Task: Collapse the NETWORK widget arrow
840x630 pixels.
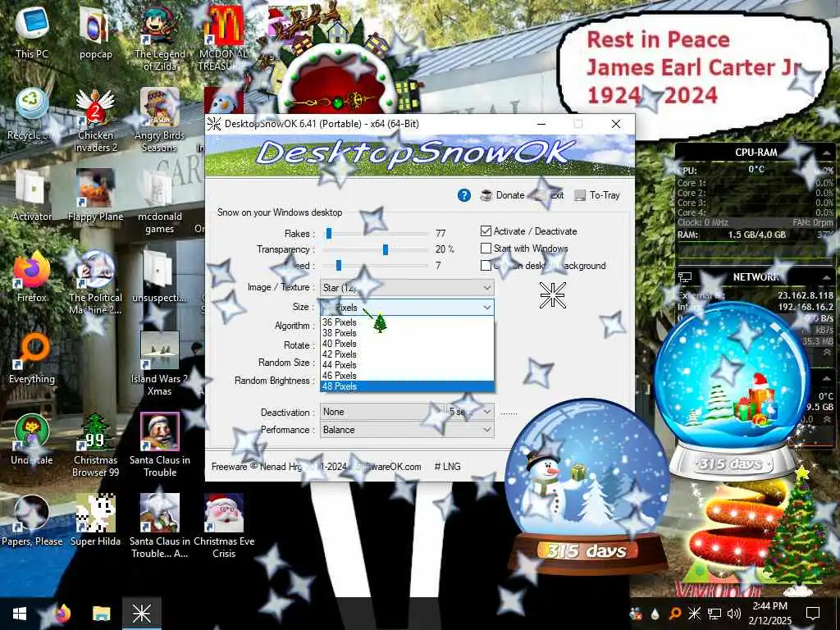Action: [828, 277]
